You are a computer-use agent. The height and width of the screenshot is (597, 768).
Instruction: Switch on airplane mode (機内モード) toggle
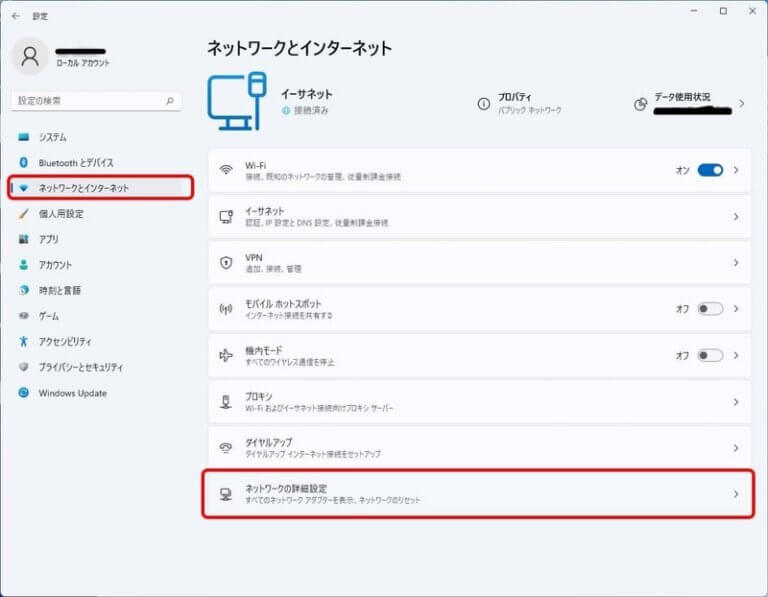pos(710,355)
